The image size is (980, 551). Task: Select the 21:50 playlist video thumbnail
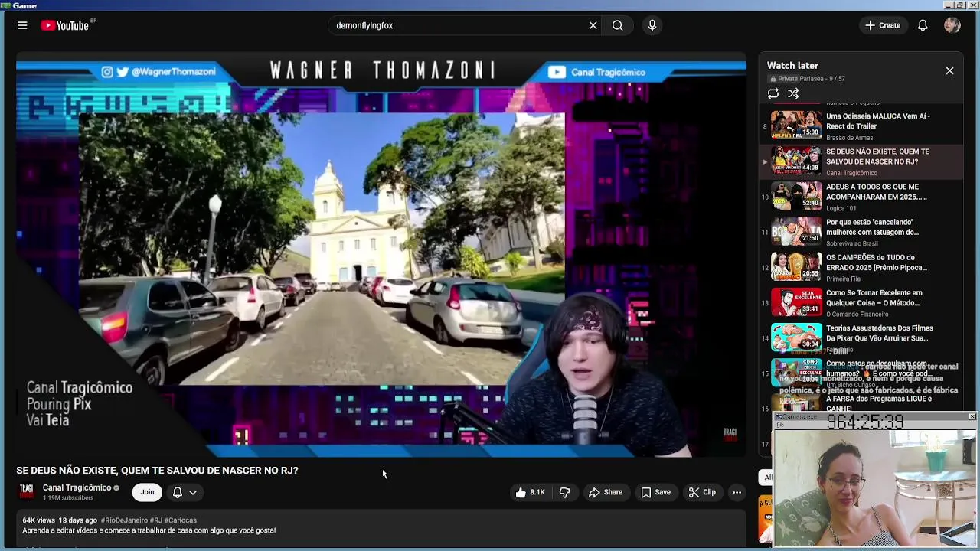(x=796, y=230)
